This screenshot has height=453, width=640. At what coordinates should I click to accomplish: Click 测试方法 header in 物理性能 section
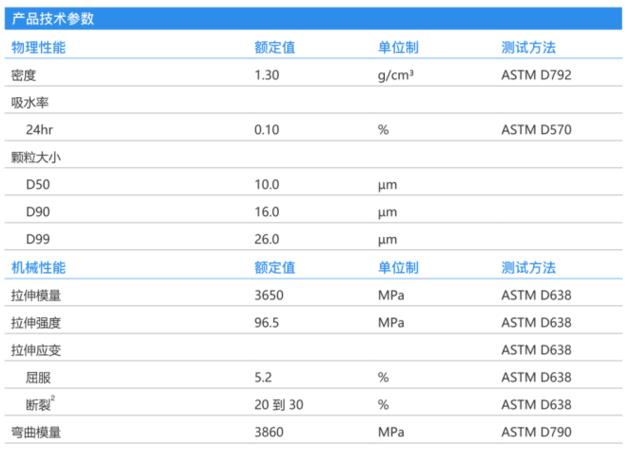pos(528,47)
